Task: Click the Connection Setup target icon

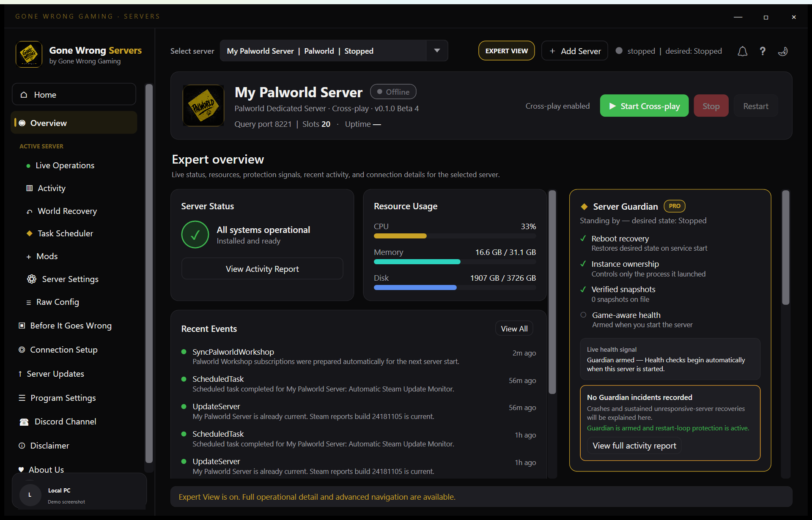Action: tap(22, 350)
